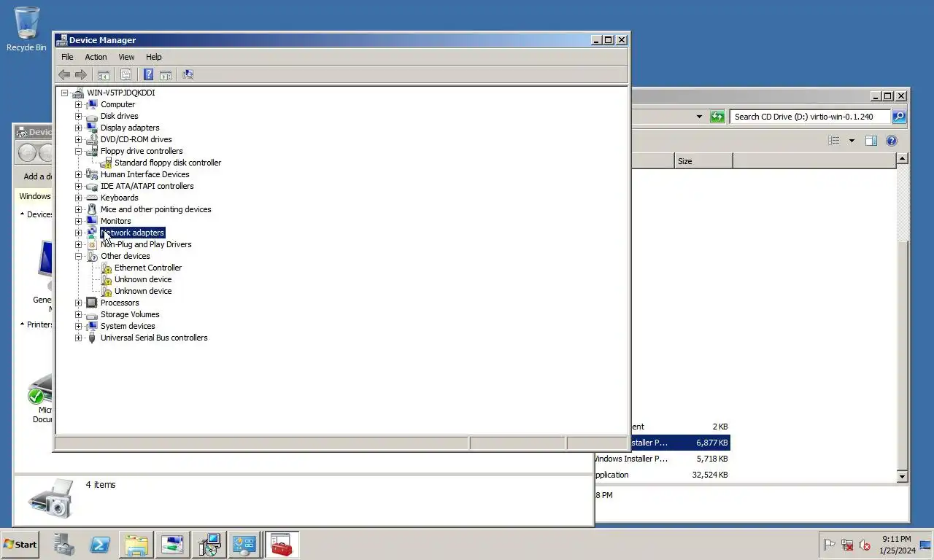Screen dimensions: 934x560
Task: Open the Action menu
Action: click(x=96, y=57)
